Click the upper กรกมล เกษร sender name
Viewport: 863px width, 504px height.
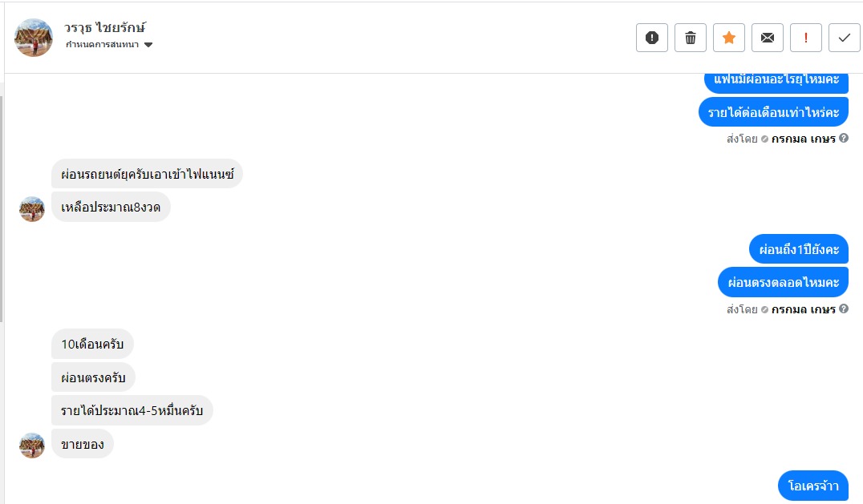803,139
